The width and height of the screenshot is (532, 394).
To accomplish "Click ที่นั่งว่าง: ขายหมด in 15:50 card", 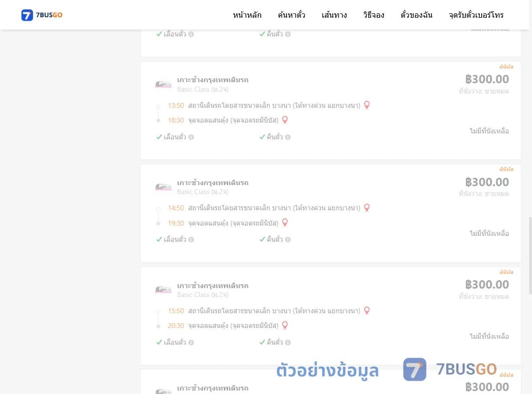I will 484,296.
